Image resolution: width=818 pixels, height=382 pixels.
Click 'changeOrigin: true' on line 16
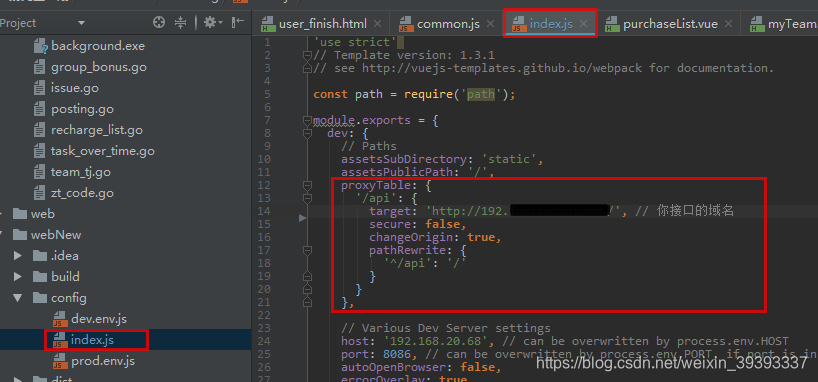pos(435,237)
